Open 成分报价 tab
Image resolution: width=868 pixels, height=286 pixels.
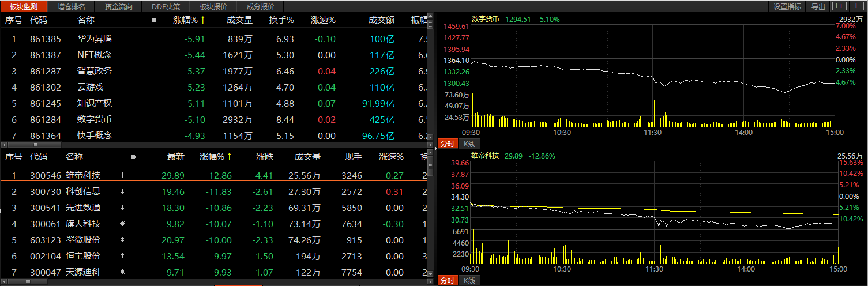261,7
